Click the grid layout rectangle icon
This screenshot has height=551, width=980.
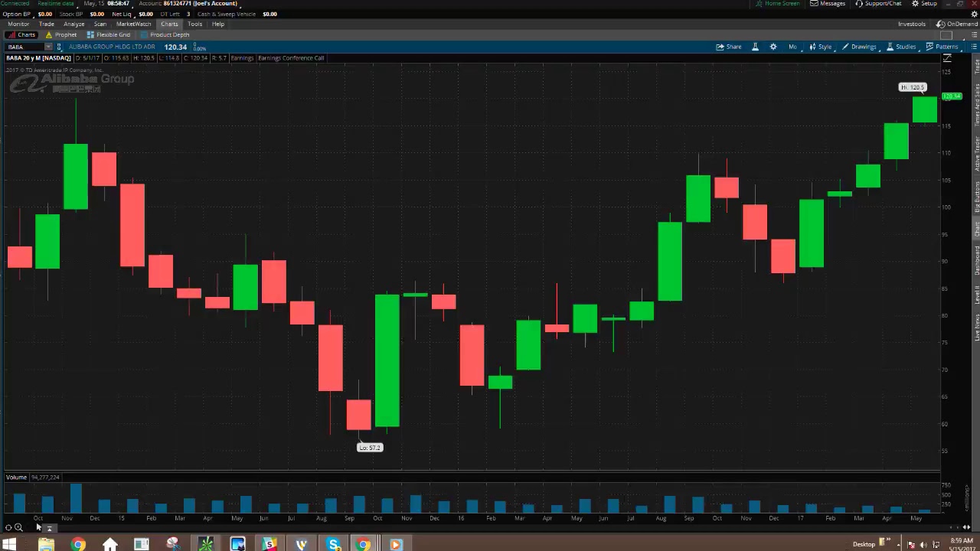946,35
